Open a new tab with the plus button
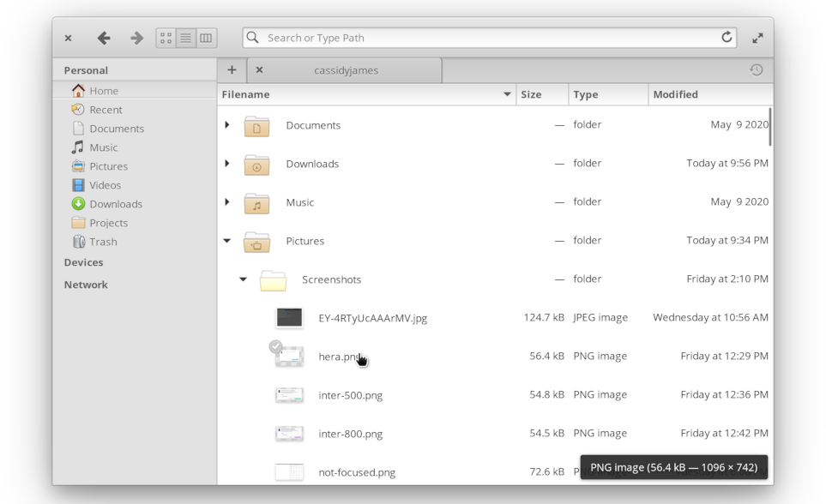The width and height of the screenshot is (826, 504). point(232,70)
